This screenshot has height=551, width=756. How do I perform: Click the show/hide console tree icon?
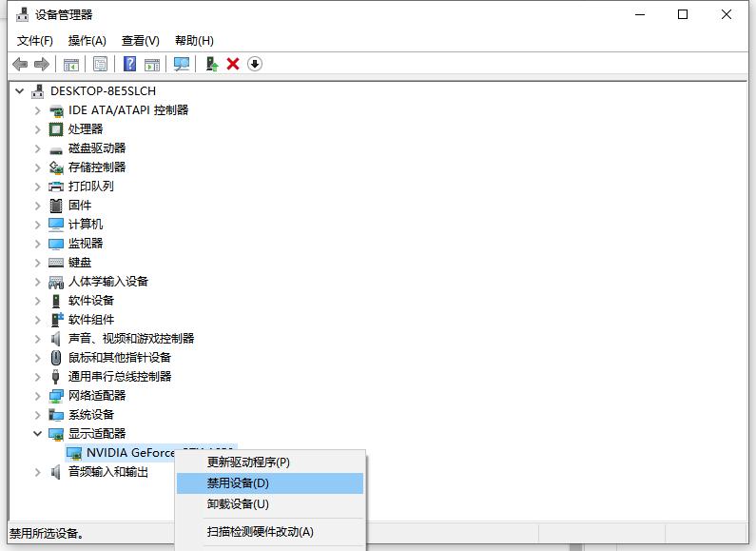pos(71,64)
